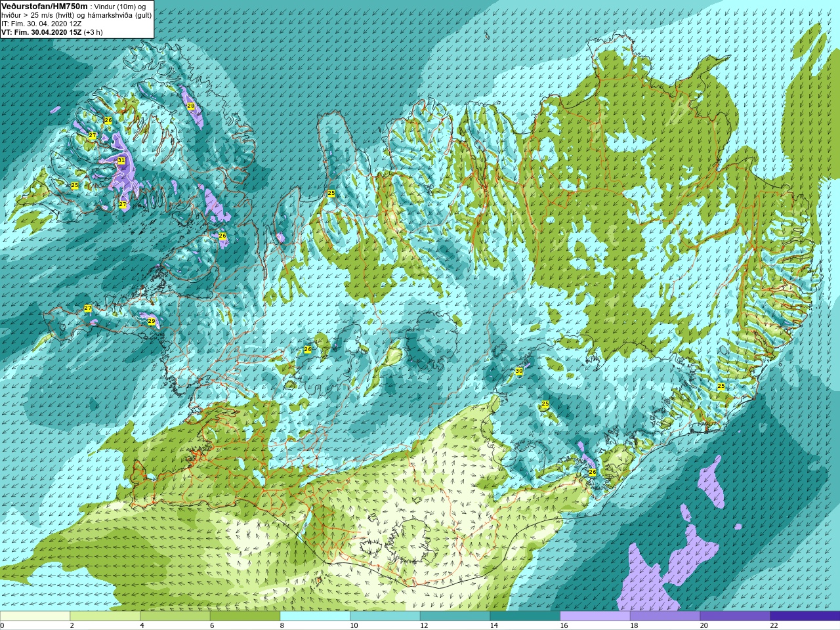
Task: Click the light green 2–4 m/s legend swatch
Action: [x=105, y=616]
